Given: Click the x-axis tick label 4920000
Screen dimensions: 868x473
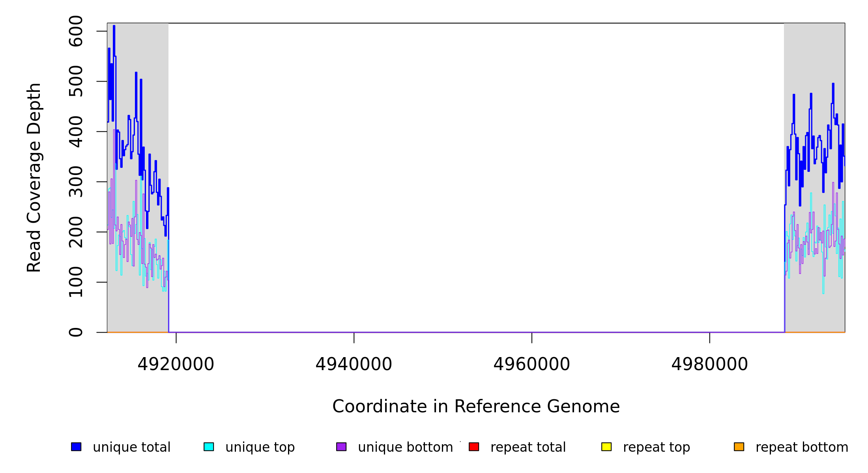Looking at the screenshot, I should 176,364.
